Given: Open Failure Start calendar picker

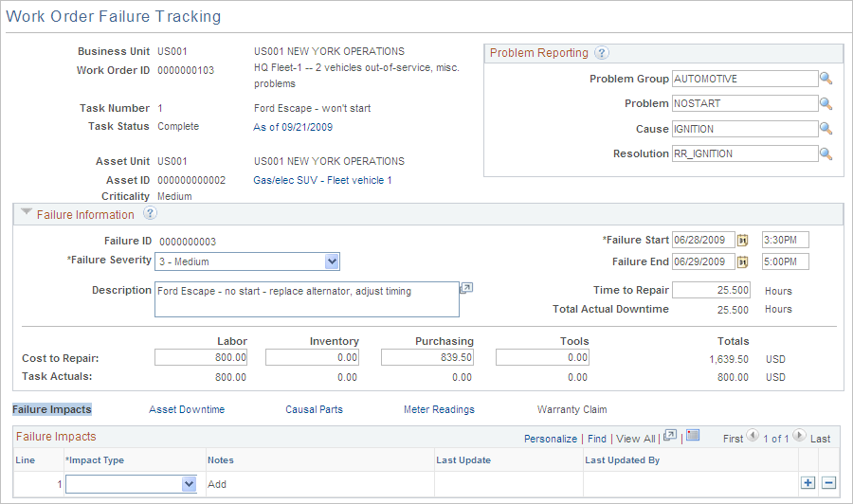Looking at the screenshot, I should [742, 240].
